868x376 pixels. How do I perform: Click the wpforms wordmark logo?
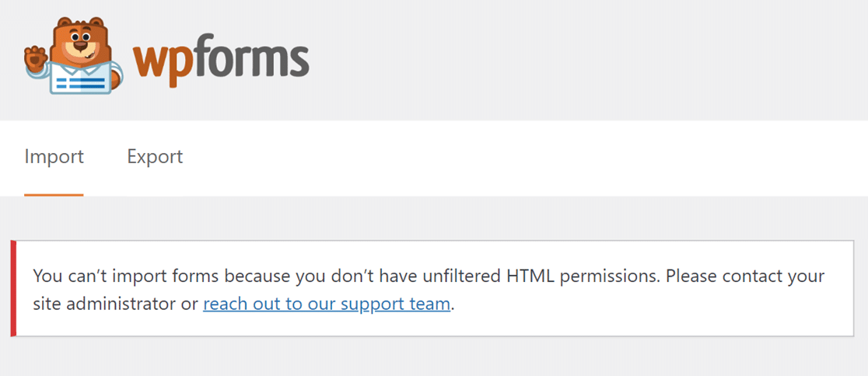221,61
